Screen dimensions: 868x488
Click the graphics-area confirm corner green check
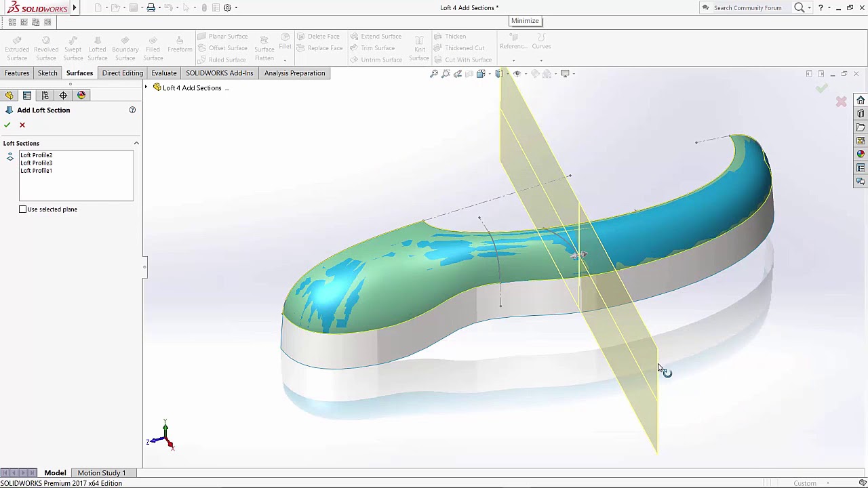tap(822, 88)
